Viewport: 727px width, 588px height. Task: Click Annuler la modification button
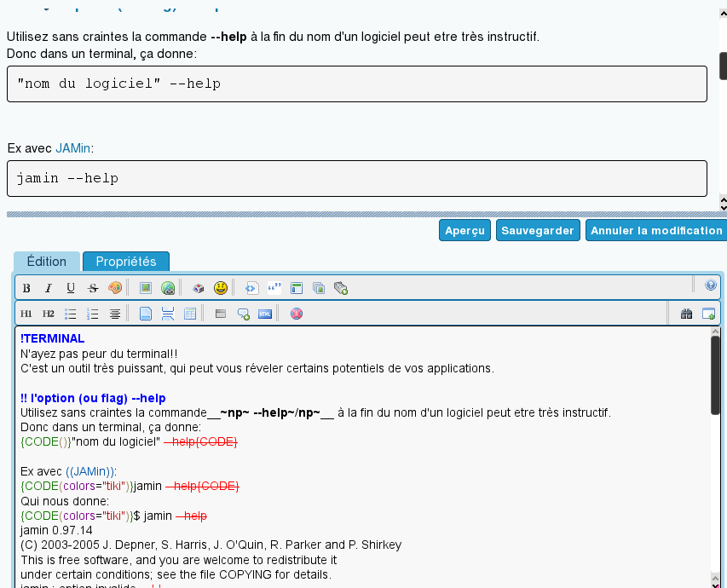[x=656, y=230]
